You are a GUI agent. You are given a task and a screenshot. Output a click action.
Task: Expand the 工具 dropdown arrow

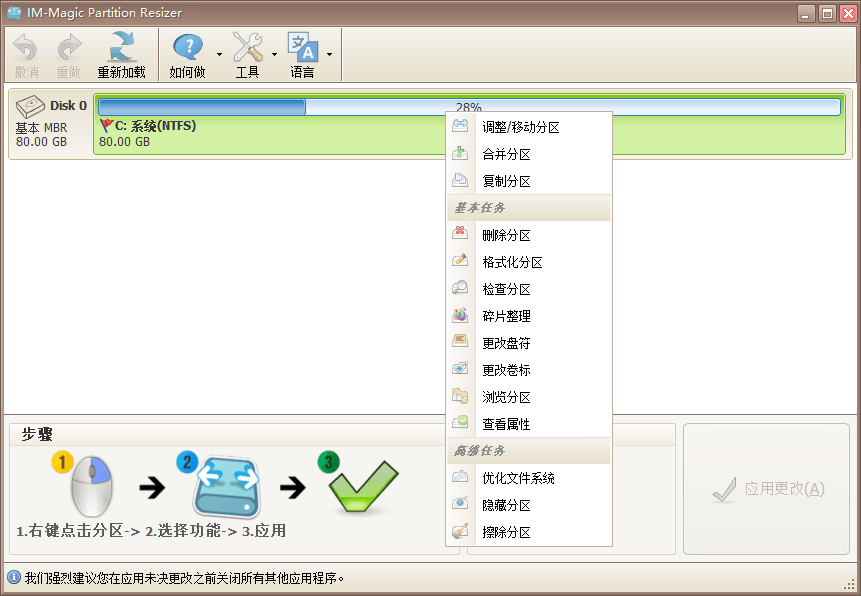click(x=274, y=54)
